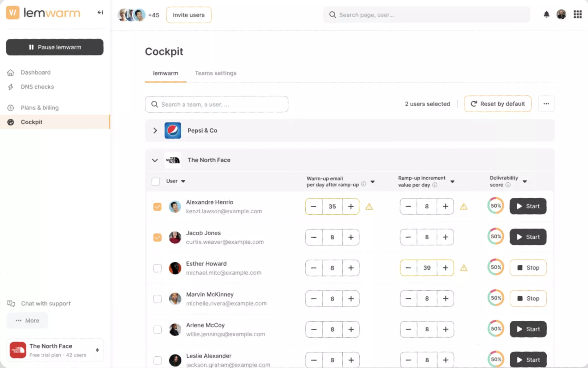The image size is (588, 368).
Task: Open the apps grid menu
Action: (x=578, y=14)
